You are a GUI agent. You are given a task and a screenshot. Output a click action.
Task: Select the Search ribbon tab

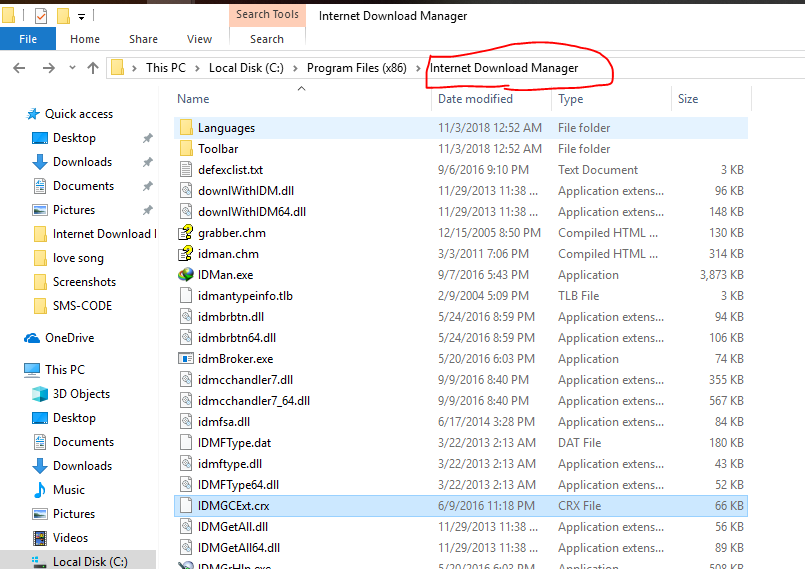pyautogui.click(x=267, y=39)
